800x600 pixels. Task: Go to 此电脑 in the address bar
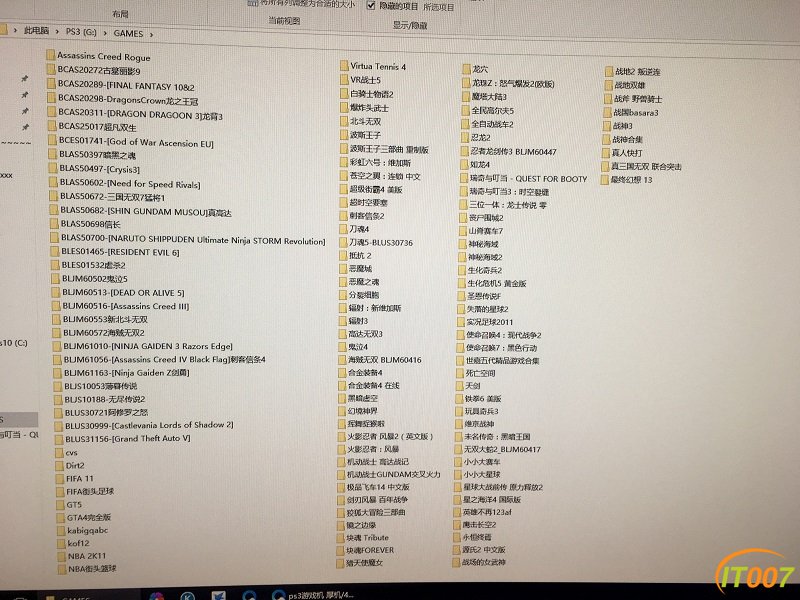tap(36, 31)
